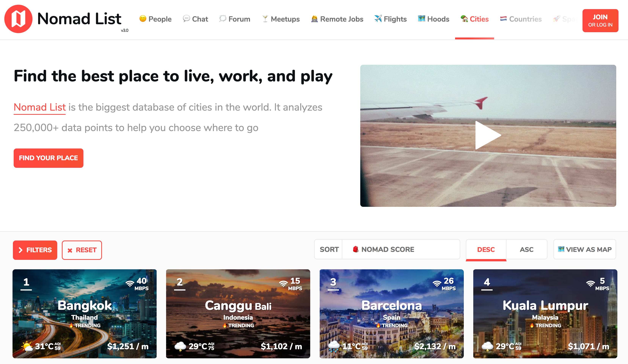The image size is (628, 364).
Task: Open Remote Jobs in the navigation
Action: [337, 19]
